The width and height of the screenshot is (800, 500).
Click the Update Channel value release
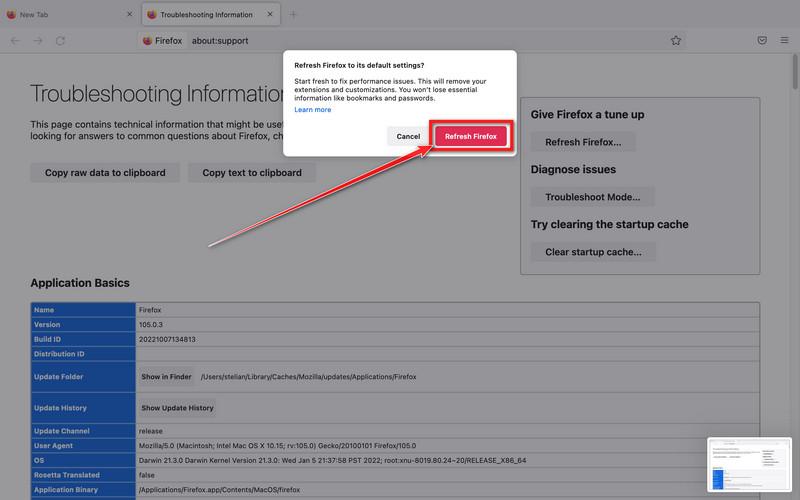click(x=151, y=431)
